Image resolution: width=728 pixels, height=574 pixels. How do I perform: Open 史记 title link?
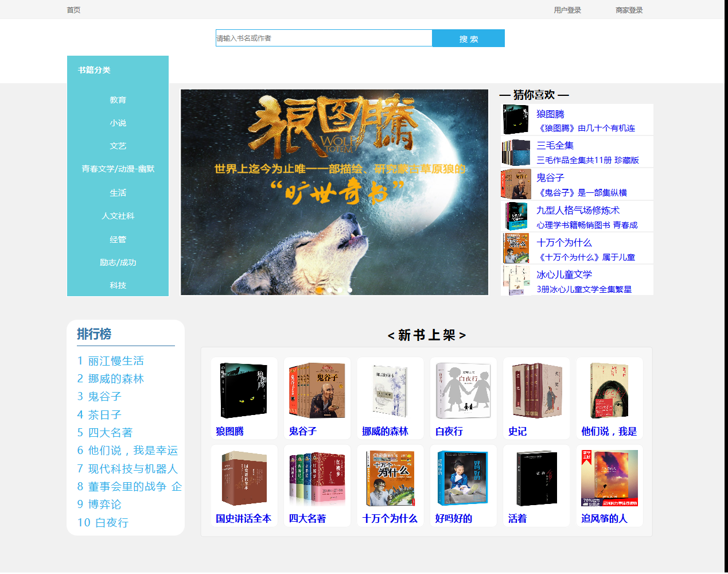[x=517, y=431]
